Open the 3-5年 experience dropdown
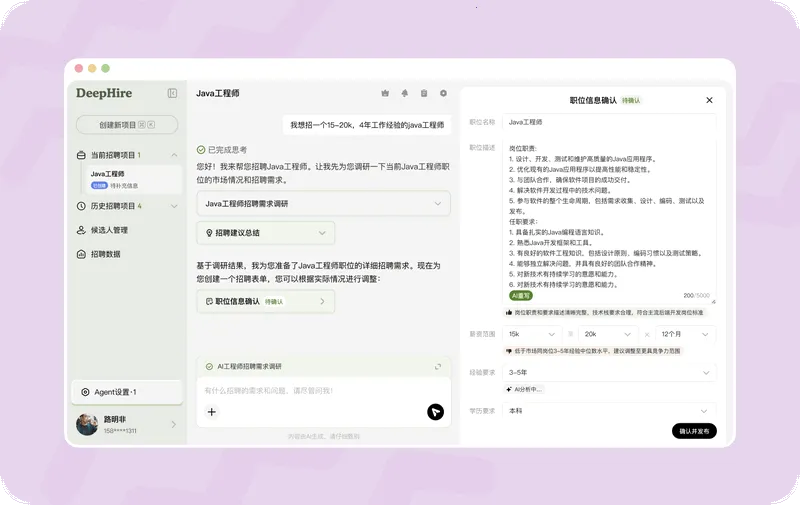This screenshot has height=505, width=800. [609, 372]
